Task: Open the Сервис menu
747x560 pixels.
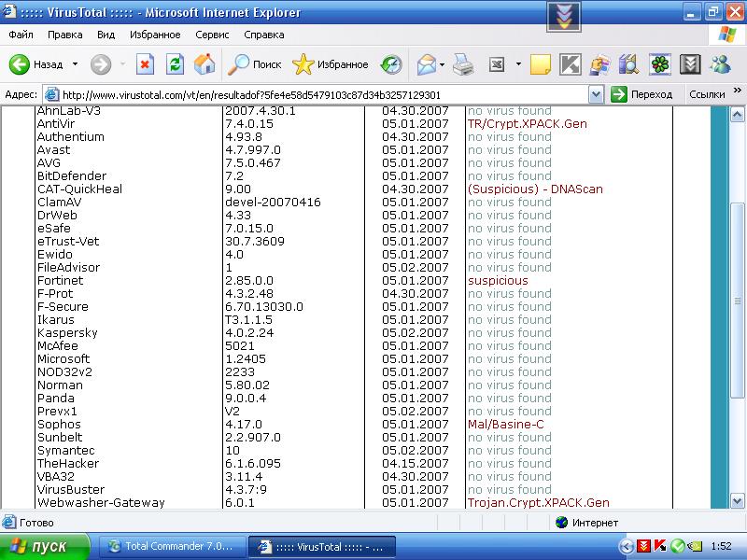Action: tap(212, 35)
